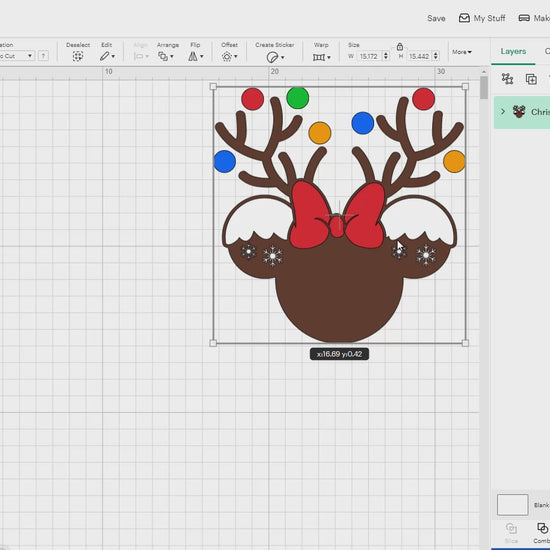Expand the More toolbar menu
The image size is (550, 550).
tap(462, 52)
